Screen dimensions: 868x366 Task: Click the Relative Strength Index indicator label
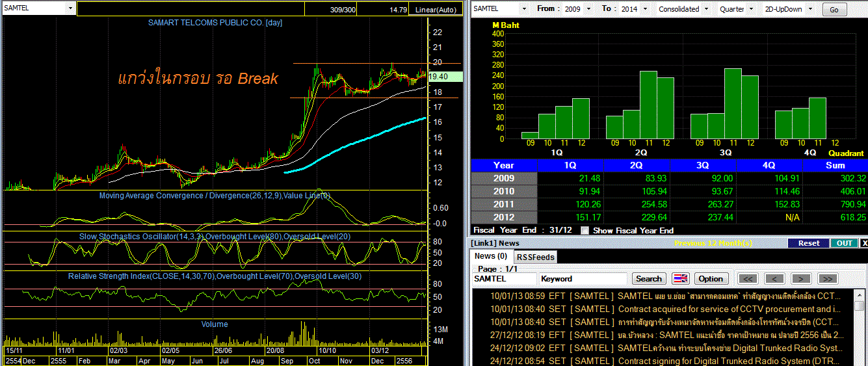point(215,276)
